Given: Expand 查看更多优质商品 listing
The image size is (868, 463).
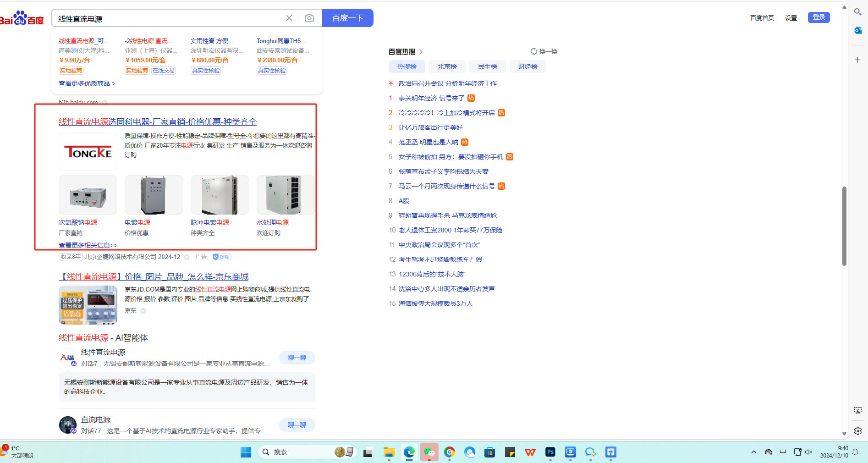Looking at the screenshot, I should [87, 83].
